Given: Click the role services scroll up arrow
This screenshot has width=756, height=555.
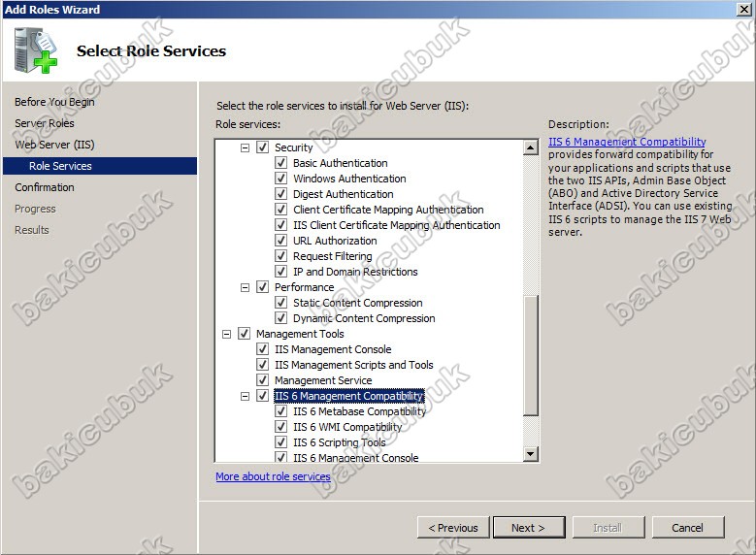Looking at the screenshot, I should (530, 147).
